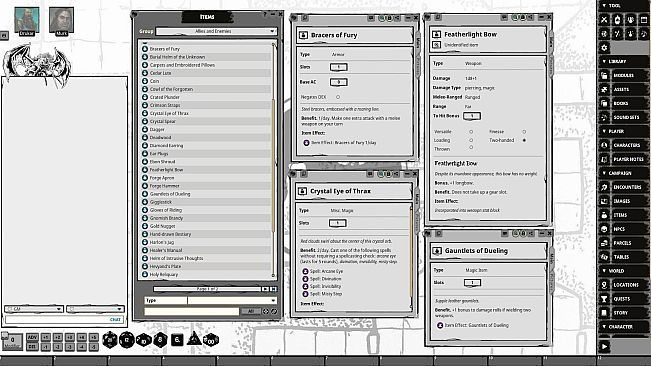Open the NPCs sidebar icon

click(604, 229)
